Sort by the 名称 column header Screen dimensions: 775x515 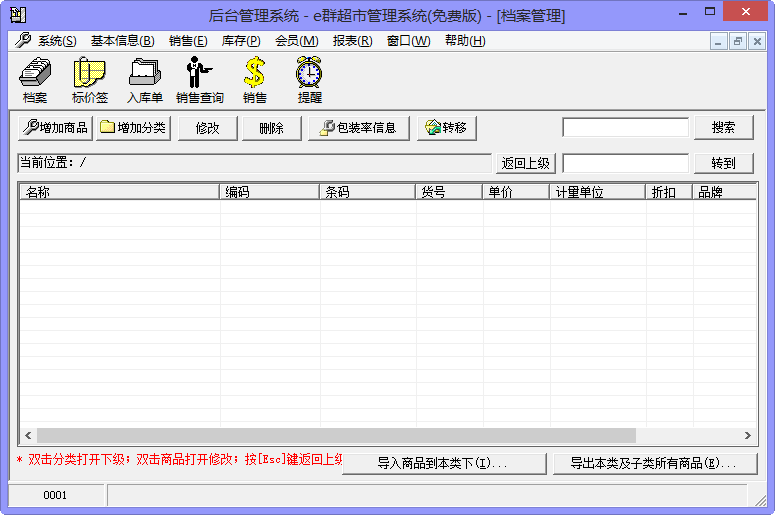pos(120,192)
